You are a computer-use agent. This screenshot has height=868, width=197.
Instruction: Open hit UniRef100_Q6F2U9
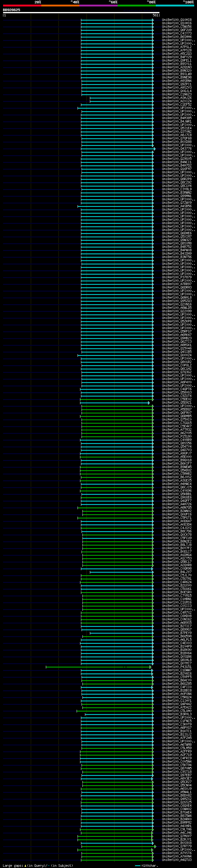coord(177,30)
